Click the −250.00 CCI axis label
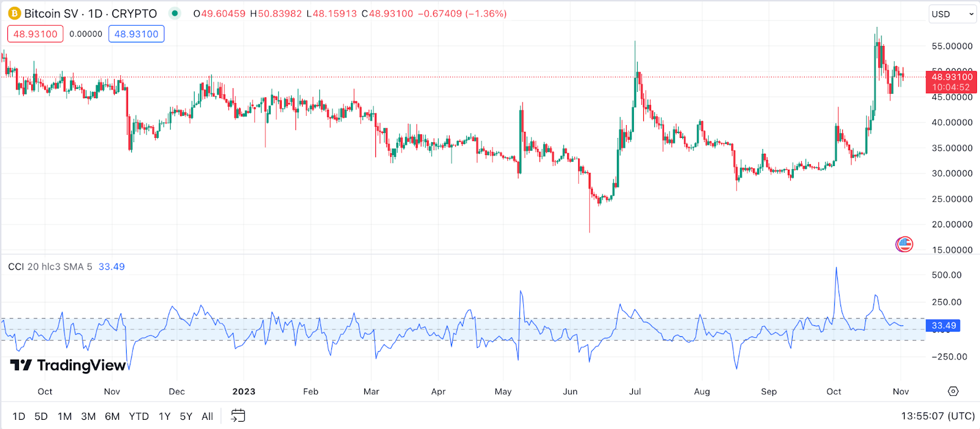 click(x=949, y=356)
